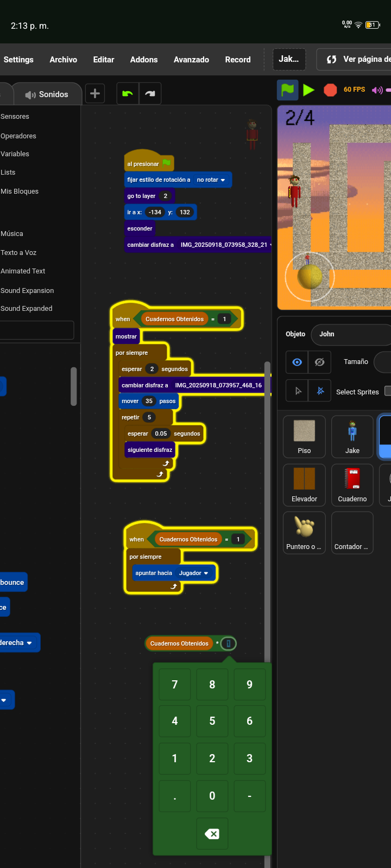
Task: Select the Contador ... sprite
Action: [x=352, y=533]
